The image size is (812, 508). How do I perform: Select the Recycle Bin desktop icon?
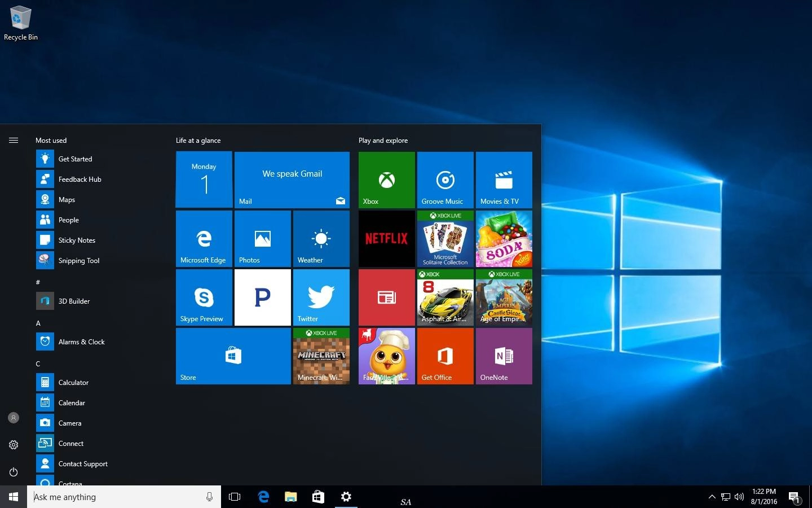21,23
